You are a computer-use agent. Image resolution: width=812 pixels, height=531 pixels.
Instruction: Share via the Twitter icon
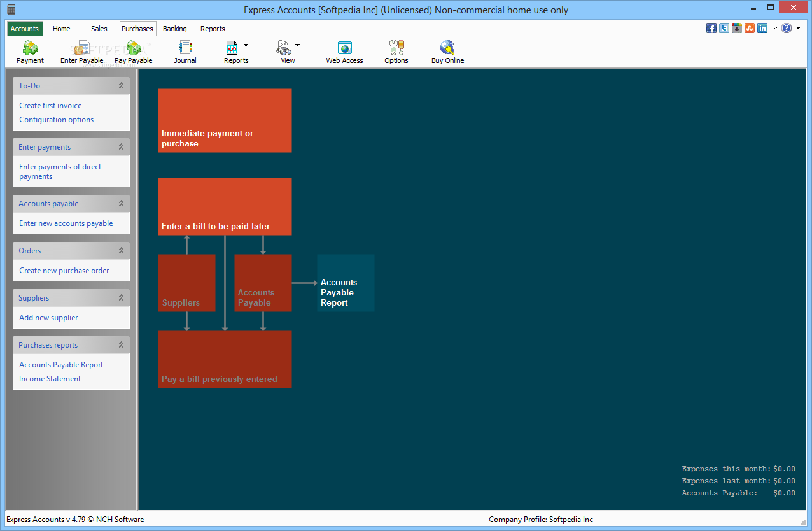click(x=724, y=28)
